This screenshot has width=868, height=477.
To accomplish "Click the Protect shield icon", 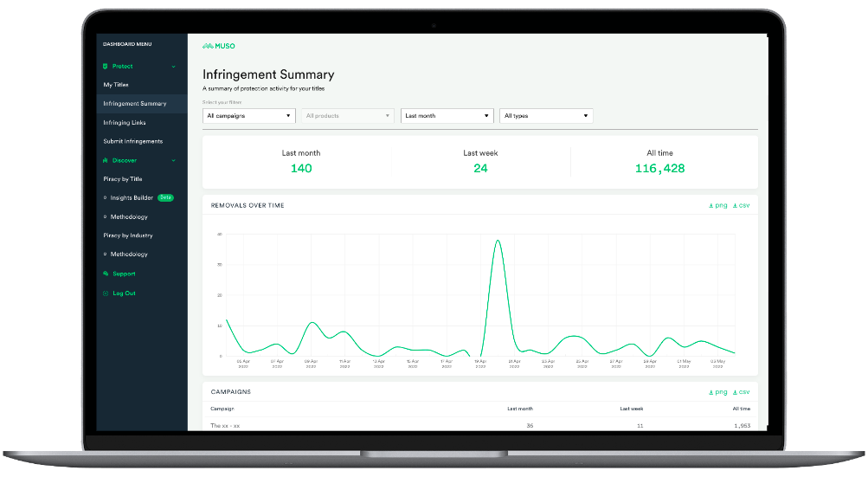I will pos(106,66).
